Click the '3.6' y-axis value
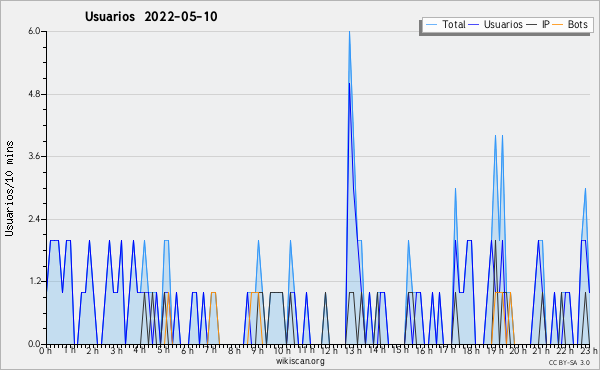 click(x=34, y=156)
